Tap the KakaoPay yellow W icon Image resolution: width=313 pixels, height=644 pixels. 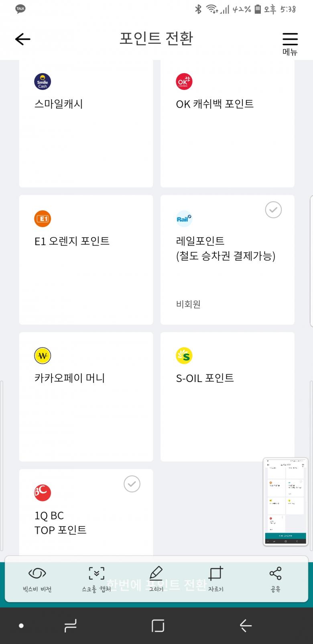43,356
